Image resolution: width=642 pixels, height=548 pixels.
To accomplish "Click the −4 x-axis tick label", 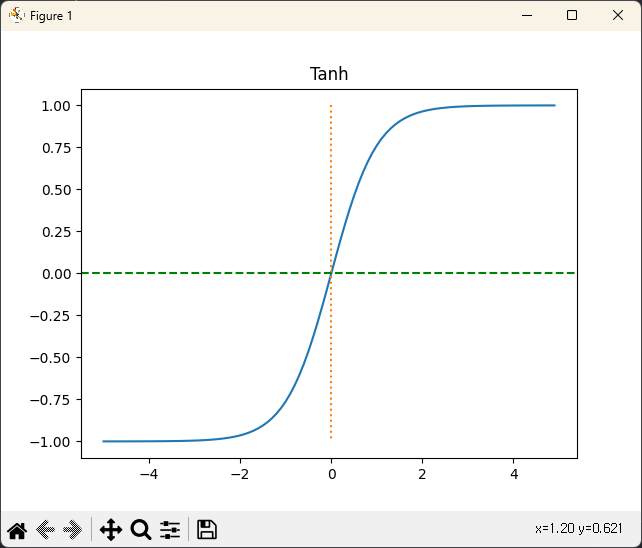I will [148, 473].
